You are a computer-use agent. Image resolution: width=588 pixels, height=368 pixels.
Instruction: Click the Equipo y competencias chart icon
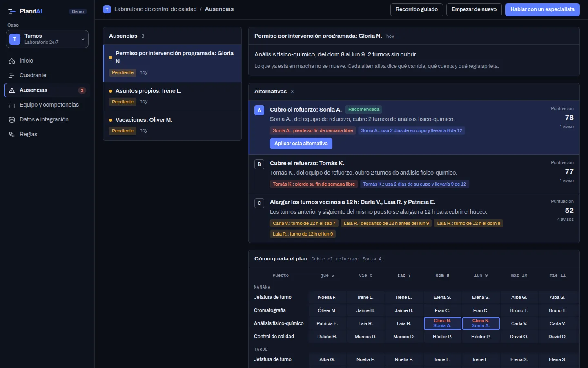[12, 105]
